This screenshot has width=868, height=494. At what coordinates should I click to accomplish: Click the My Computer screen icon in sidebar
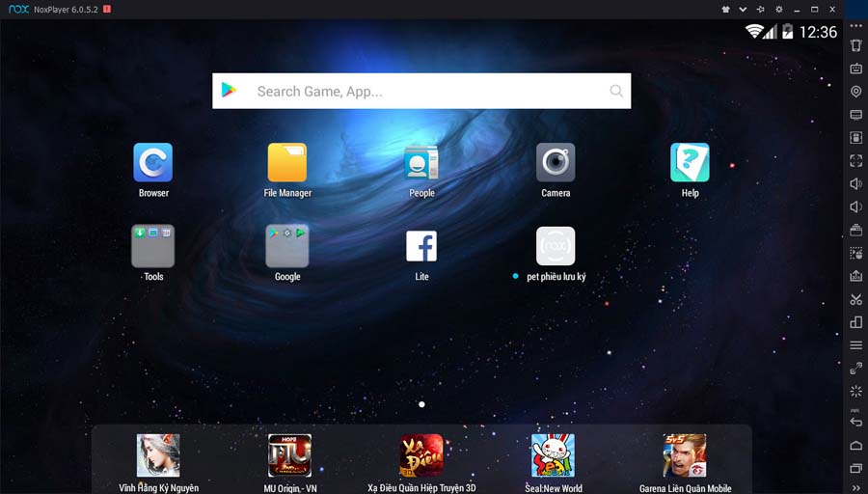point(855,115)
